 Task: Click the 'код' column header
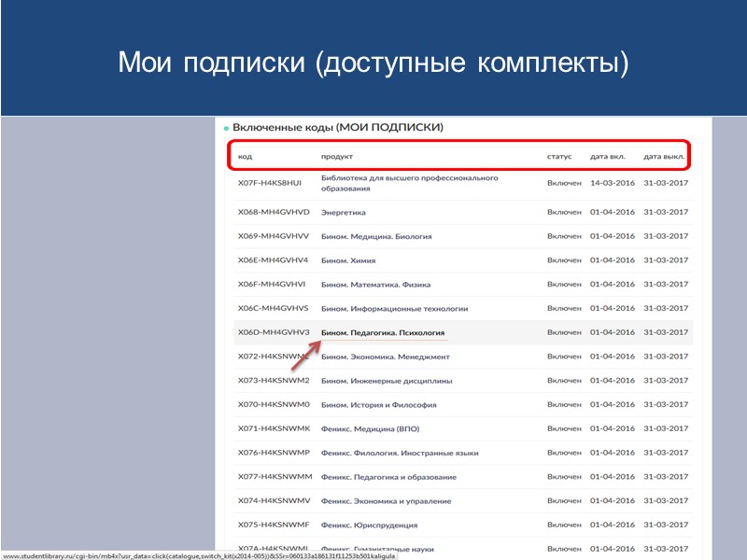coord(245,156)
